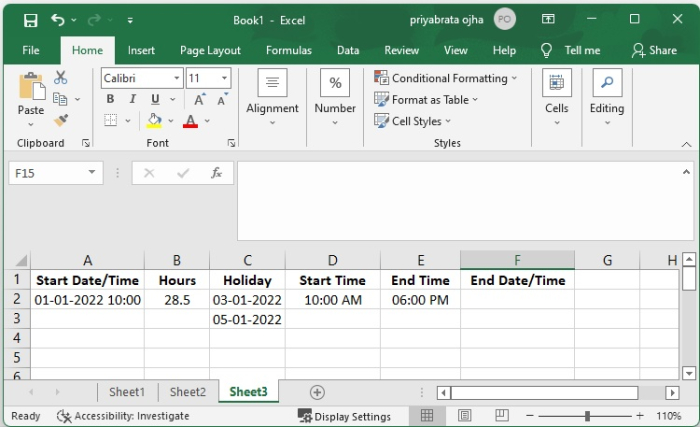Open Conditional Formatting menu

446,78
